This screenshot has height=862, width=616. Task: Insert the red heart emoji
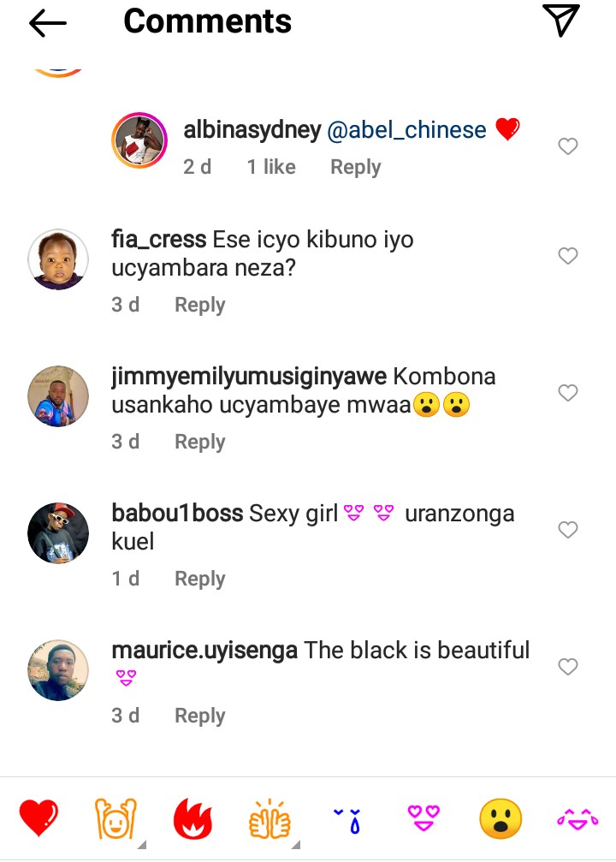(x=38, y=817)
